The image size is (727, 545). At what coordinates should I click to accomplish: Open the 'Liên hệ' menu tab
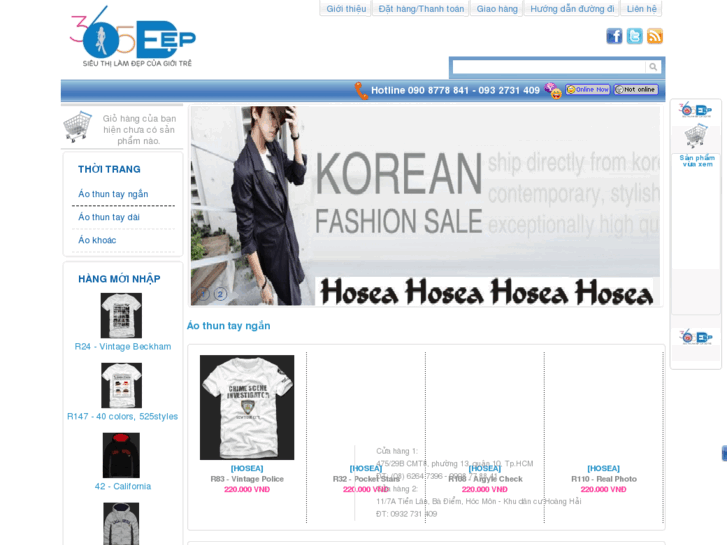pos(642,9)
